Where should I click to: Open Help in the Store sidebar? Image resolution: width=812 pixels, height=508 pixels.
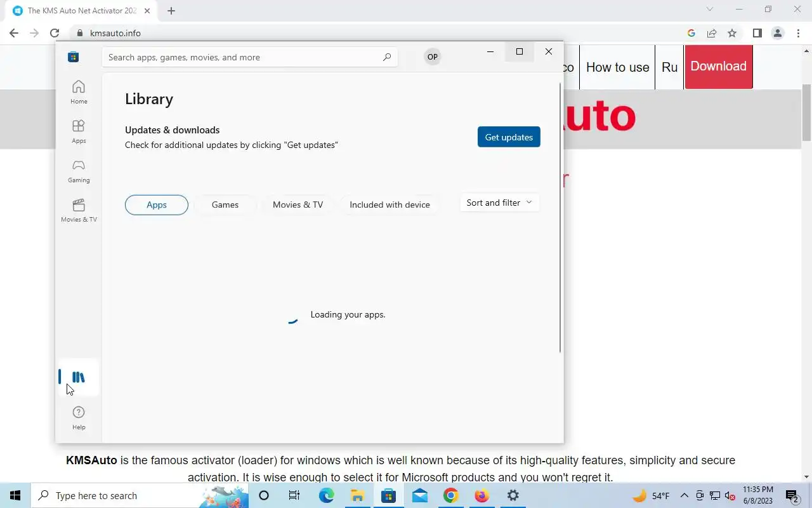tap(79, 417)
